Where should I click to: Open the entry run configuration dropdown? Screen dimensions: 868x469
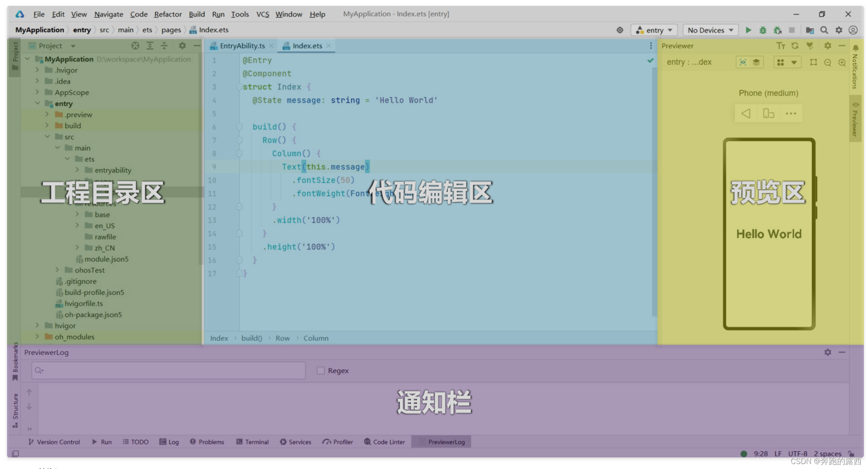[655, 30]
